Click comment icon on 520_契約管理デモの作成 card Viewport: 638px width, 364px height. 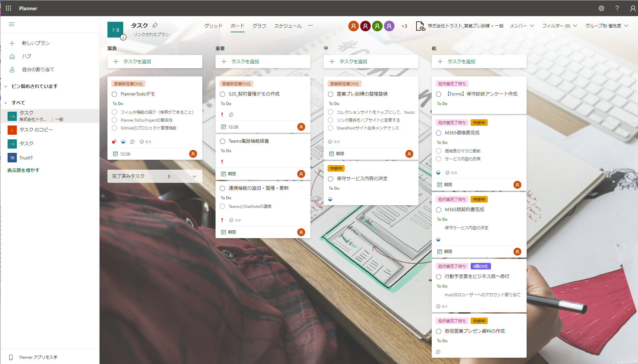coord(231,115)
